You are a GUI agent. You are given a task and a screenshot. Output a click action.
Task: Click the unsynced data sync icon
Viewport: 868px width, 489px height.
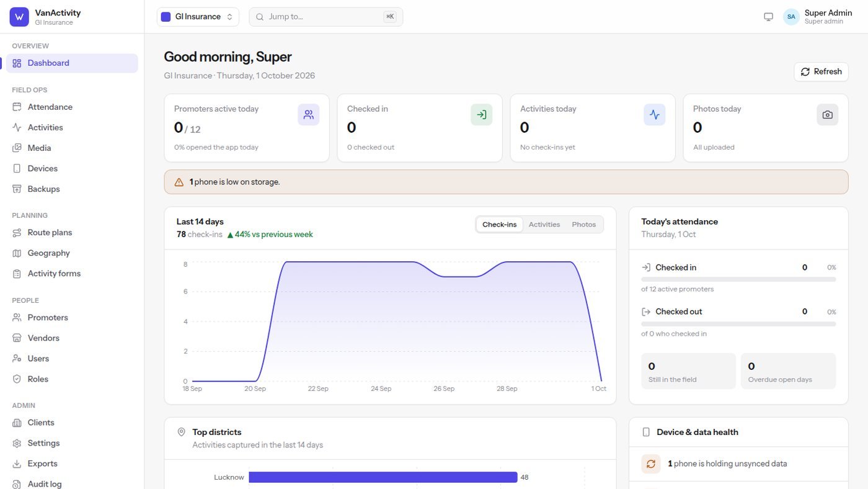(651, 464)
